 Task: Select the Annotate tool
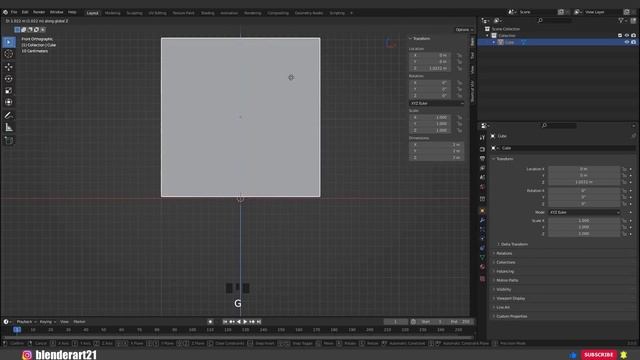9,116
